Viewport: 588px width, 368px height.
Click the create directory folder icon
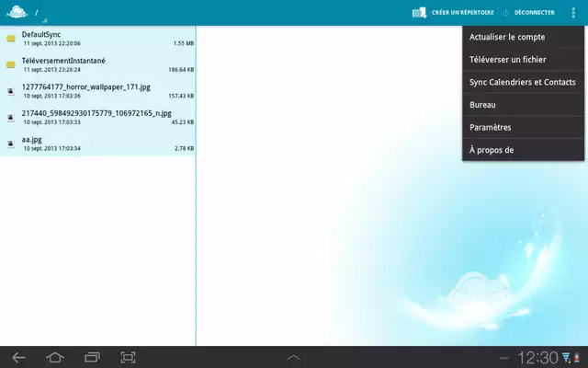419,13
